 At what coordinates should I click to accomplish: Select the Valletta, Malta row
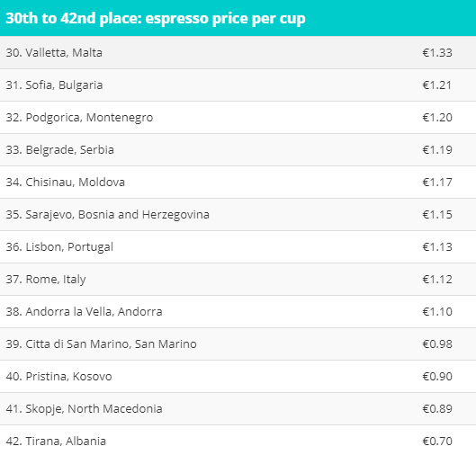click(x=238, y=53)
